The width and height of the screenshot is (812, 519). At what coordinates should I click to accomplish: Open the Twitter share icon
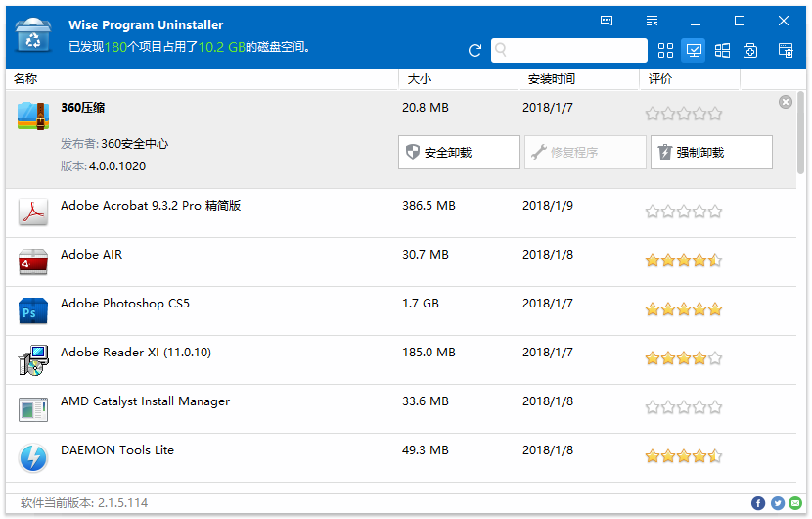tap(778, 503)
